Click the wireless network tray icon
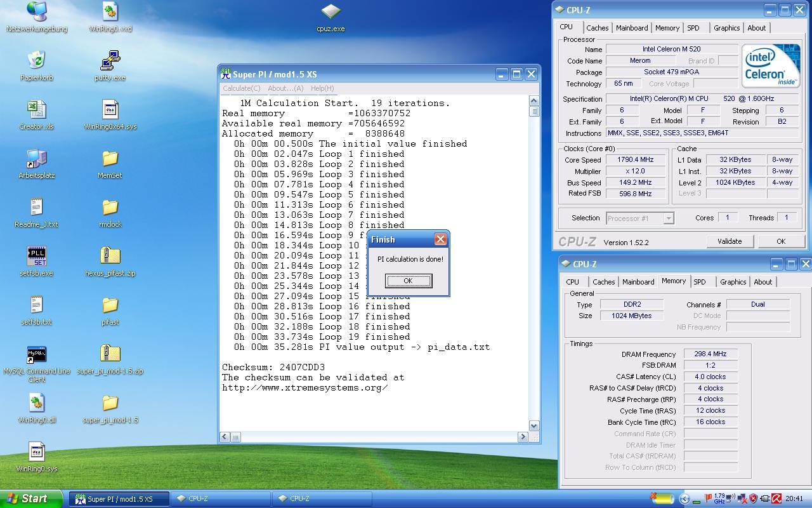Screen dimensions: 812x508 (x=730, y=498)
